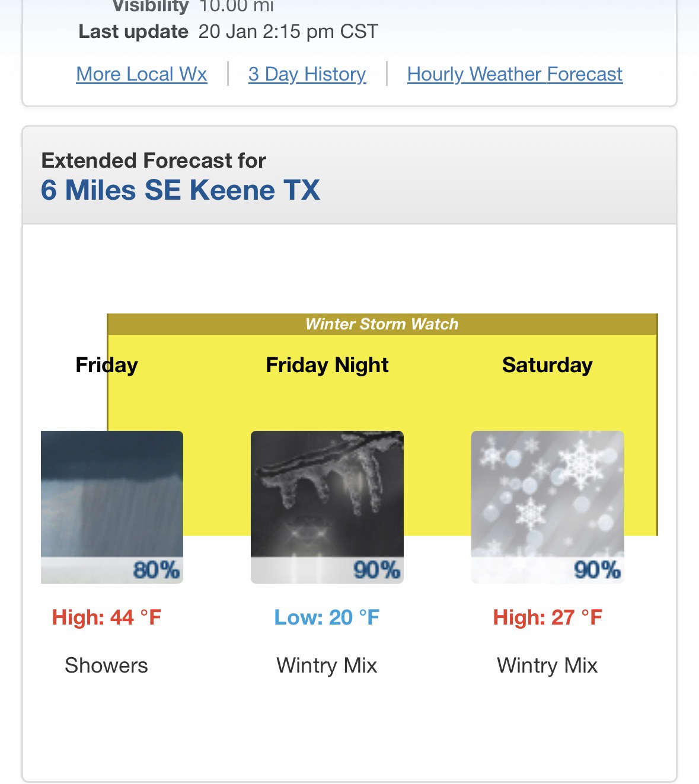The height and width of the screenshot is (784, 699).
Task: Click the High: 44 °F temperature
Action: pos(107,617)
